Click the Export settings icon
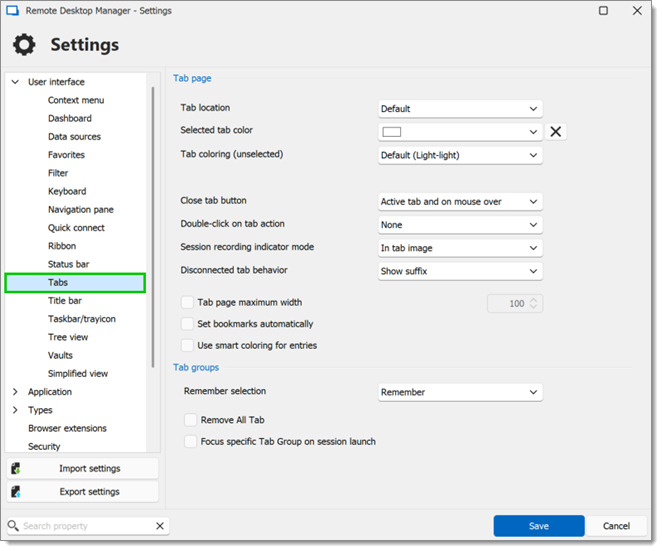662x551 pixels. 16,492
